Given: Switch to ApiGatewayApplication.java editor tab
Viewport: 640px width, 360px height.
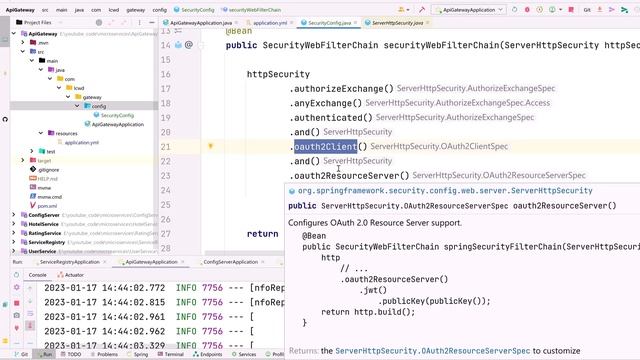Looking at the screenshot, I should (x=200, y=23).
